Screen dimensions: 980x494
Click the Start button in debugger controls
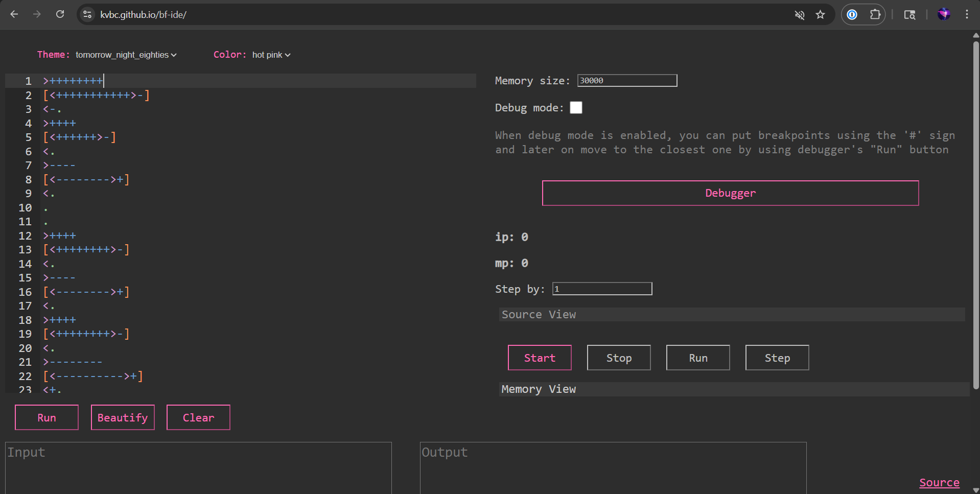click(x=539, y=358)
